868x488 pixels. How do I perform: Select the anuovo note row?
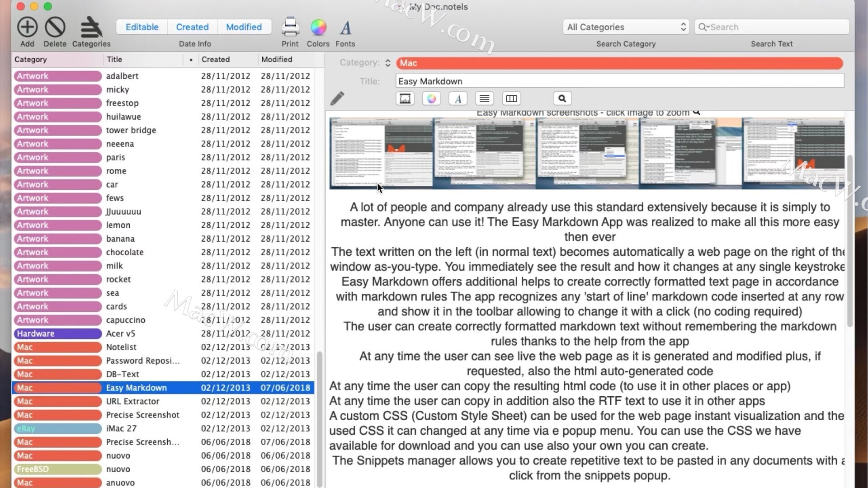[x=163, y=482]
